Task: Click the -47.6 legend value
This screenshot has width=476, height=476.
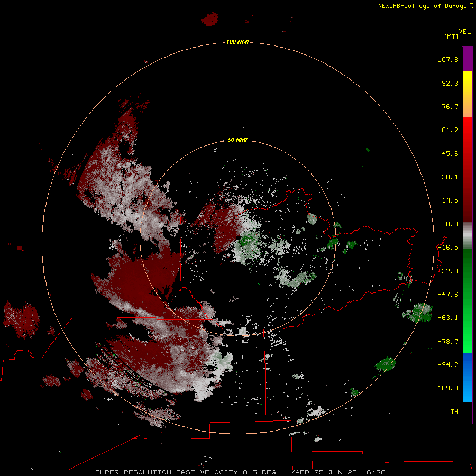Action: (448, 295)
